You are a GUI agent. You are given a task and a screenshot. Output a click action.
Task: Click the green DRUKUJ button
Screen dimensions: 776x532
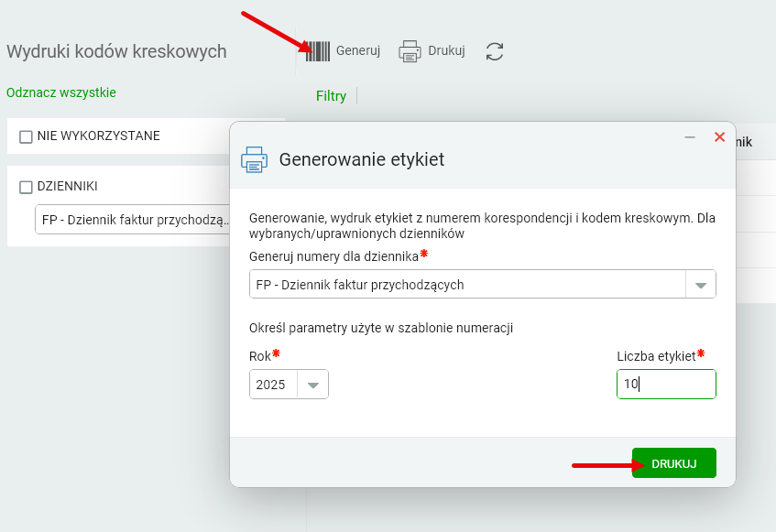(x=674, y=463)
